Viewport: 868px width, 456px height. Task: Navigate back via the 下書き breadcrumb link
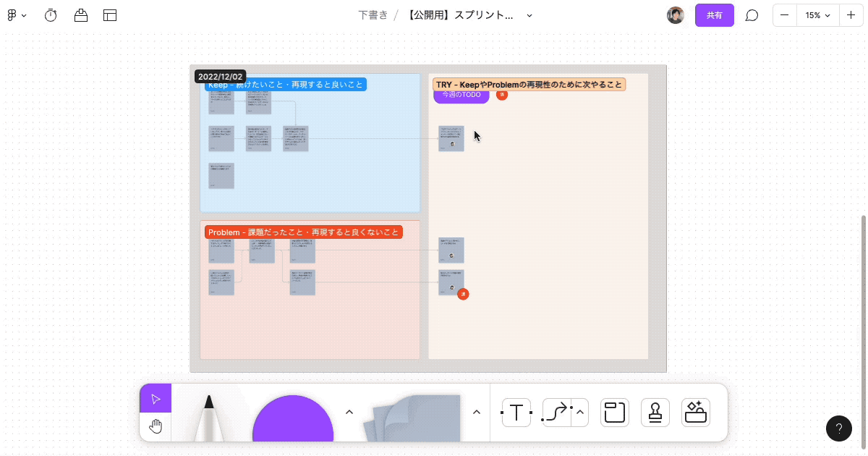click(x=372, y=14)
